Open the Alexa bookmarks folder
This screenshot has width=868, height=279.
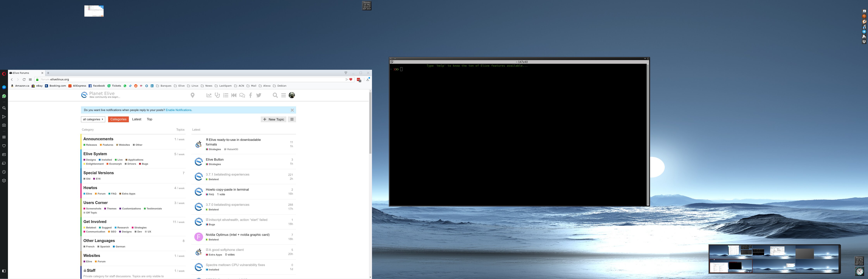coord(264,86)
